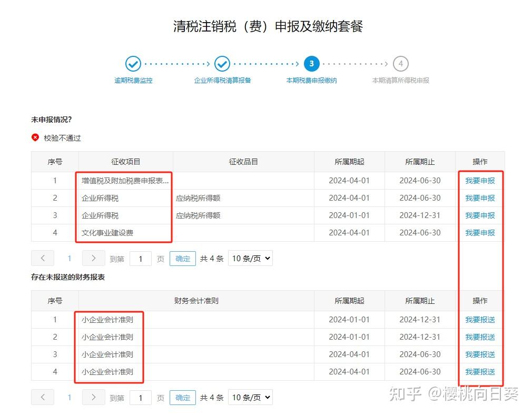Click page number 1 in the wizard progress pagination
This screenshot has height=415, width=532.
point(69,258)
